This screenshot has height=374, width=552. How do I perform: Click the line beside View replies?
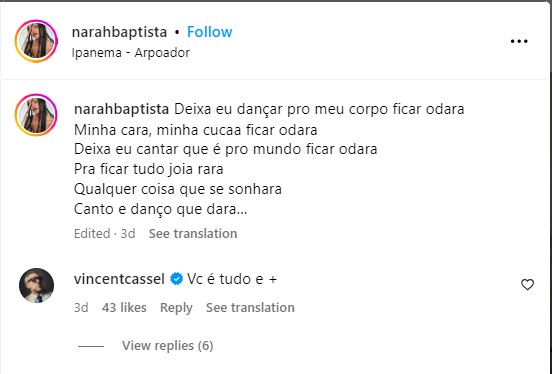click(x=91, y=347)
